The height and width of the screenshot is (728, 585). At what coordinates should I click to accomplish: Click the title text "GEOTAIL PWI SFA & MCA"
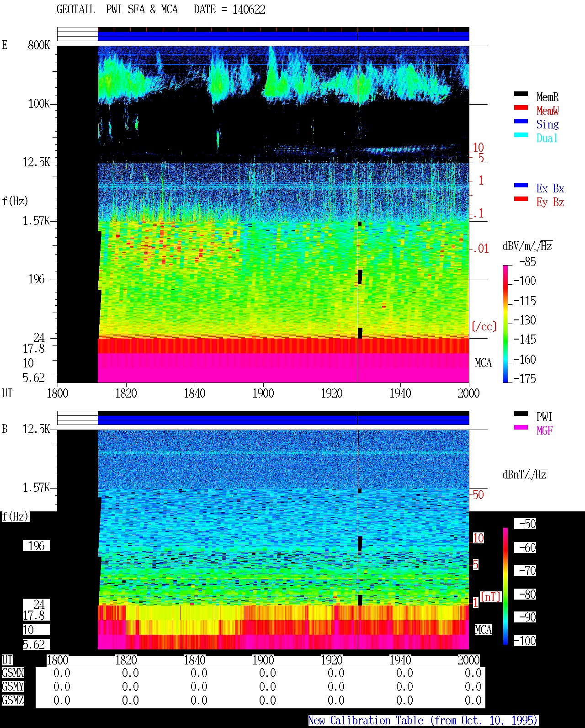click(x=117, y=10)
